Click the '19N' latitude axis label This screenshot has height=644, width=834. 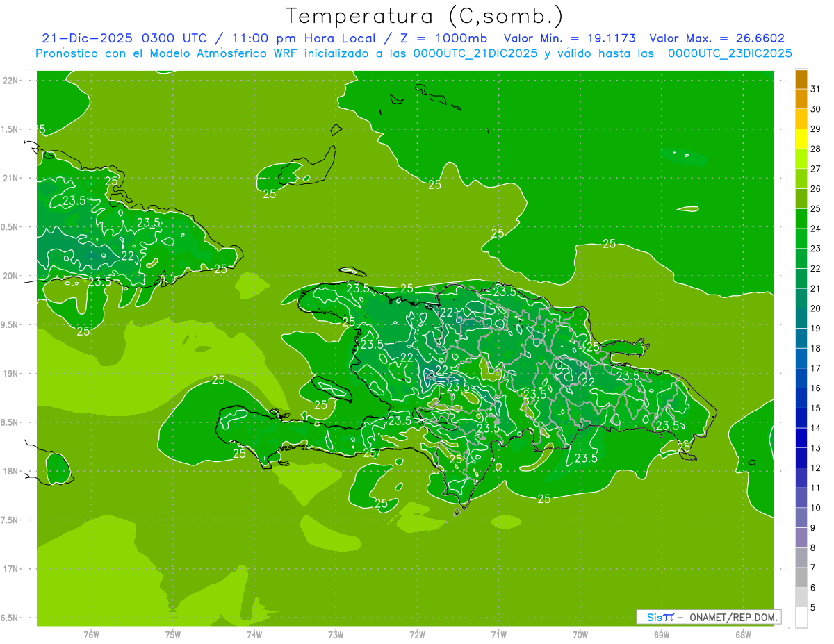pyautogui.click(x=10, y=373)
